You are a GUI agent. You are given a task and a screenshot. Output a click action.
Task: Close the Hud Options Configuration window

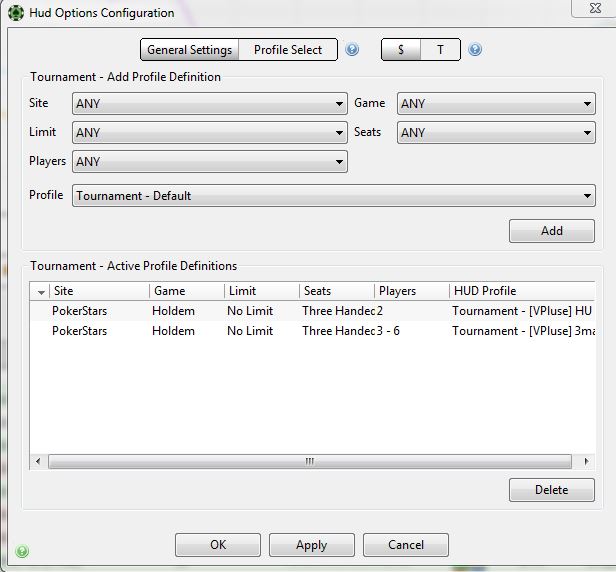[x=596, y=8]
